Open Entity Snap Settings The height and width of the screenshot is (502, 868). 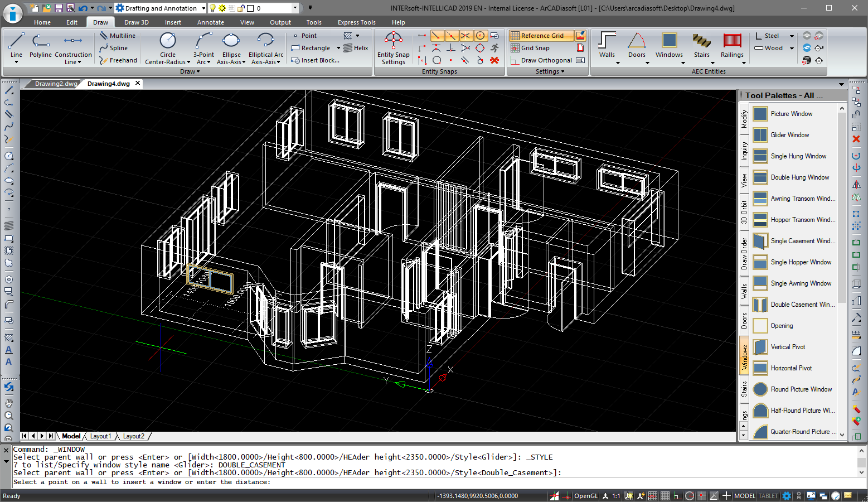[x=394, y=48]
